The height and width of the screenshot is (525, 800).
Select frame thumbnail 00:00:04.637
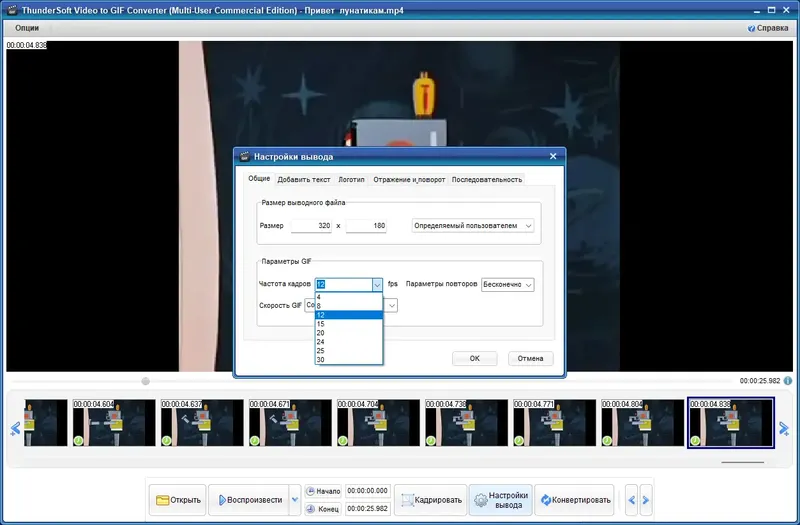[202, 422]
